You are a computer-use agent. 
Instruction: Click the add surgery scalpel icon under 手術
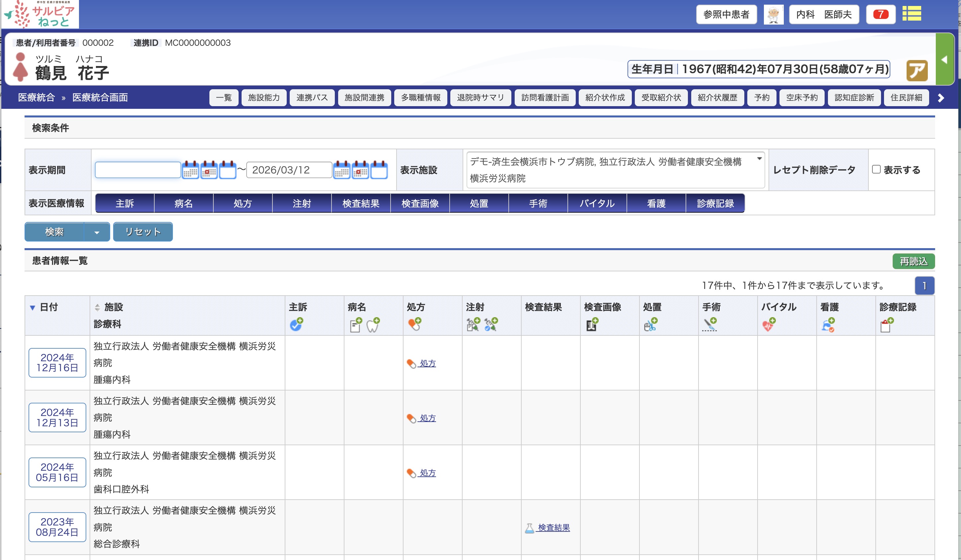pyautogui.click(x=710, y=325)
